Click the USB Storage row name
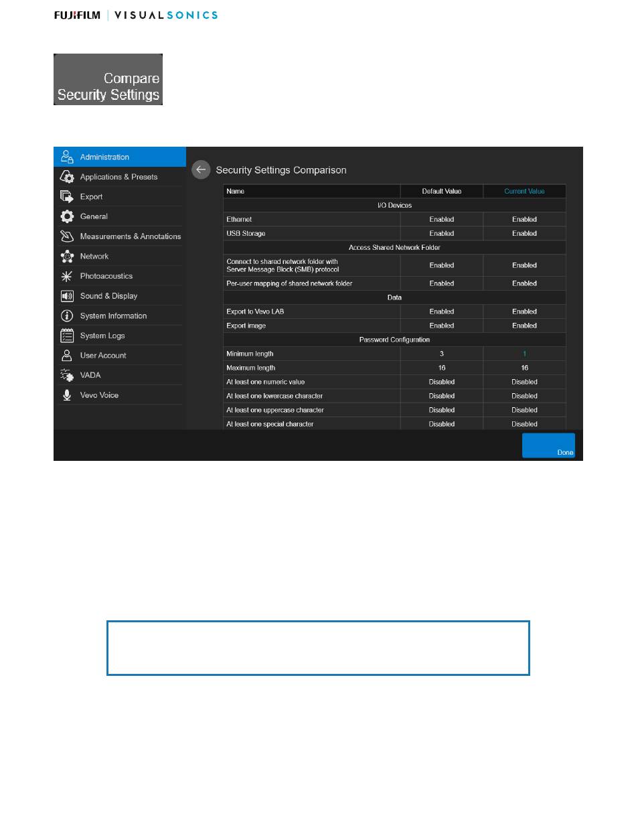Viewport: 636px width, 840px height. point(246,234)
